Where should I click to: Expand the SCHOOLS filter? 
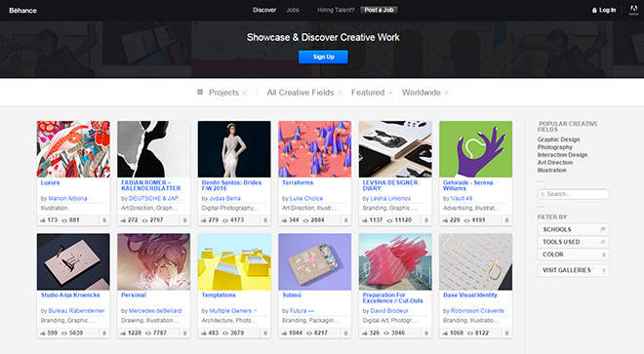click(574, 229)
